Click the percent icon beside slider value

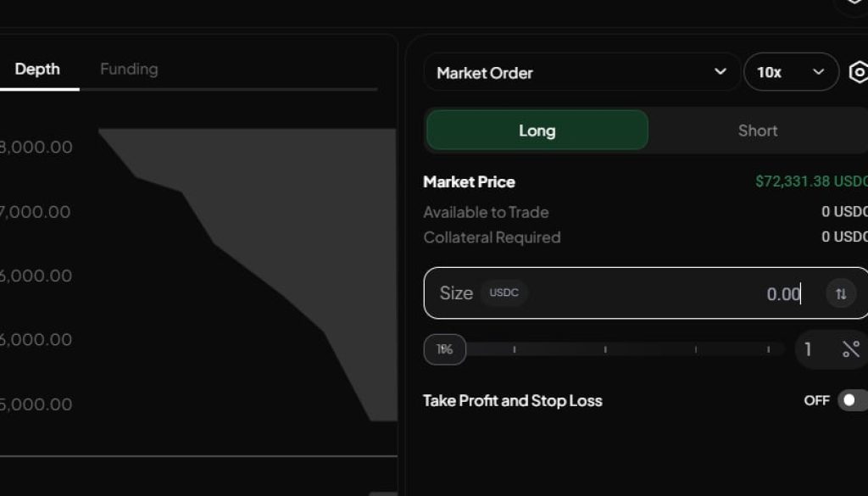pyautogui.click(x=851, y=349)
